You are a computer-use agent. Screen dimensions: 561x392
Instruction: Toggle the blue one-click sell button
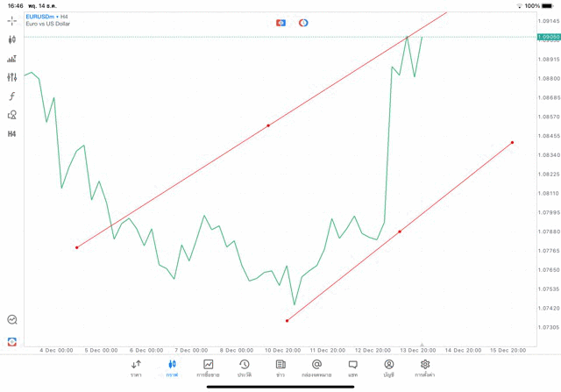(280, 23)
